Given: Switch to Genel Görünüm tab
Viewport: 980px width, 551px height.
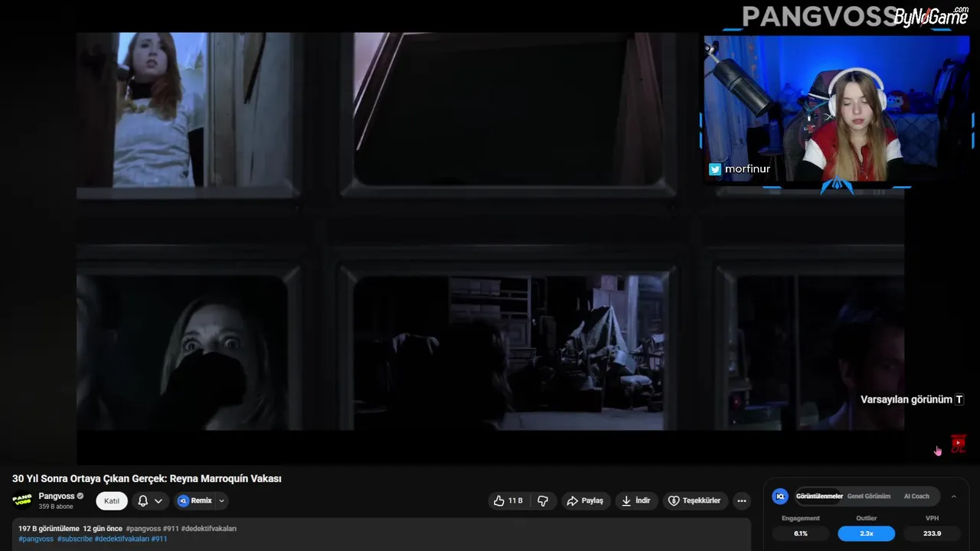Looking at the screenshot, I should (x=868, y=496).
